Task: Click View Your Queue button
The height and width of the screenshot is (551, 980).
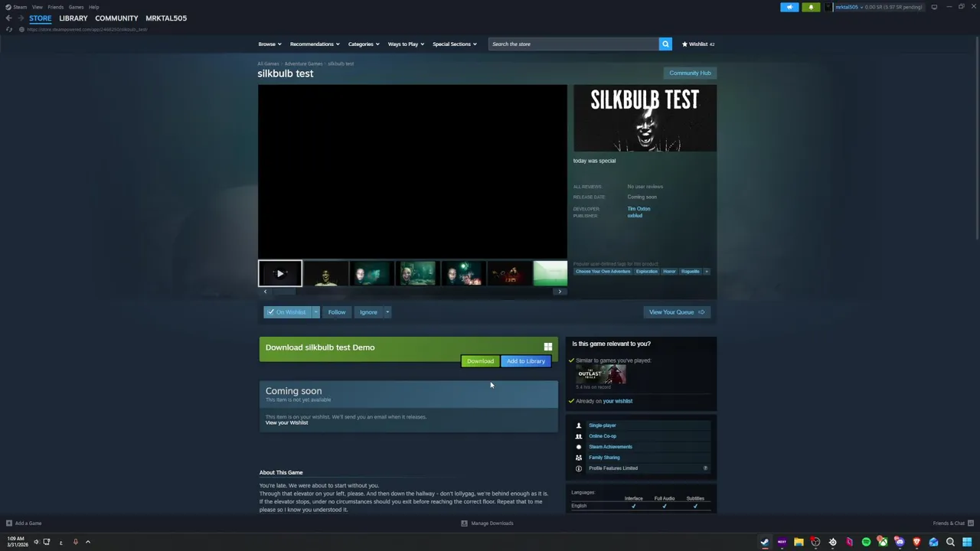Action: click(677, 312)
